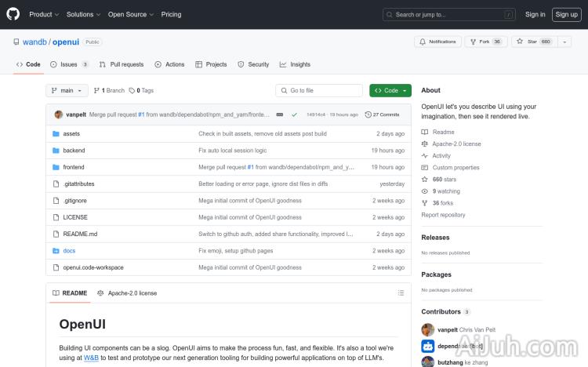Open the Product menu

[x=44, y=14]
